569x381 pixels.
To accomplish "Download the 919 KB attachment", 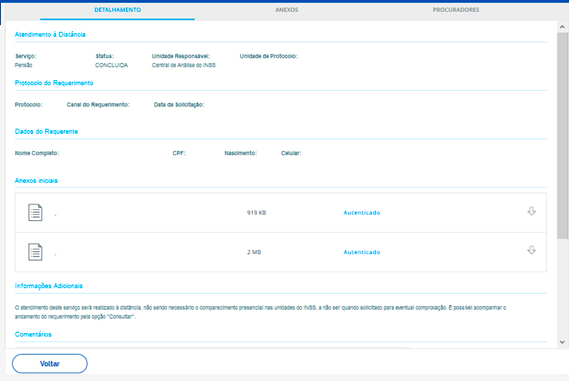I will click(531, 211).
